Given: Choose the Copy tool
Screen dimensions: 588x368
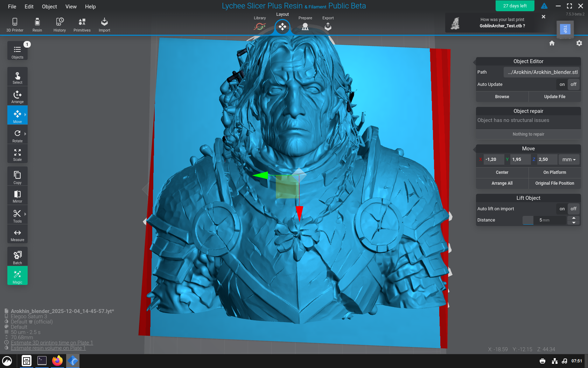Looking at the screenshot, I should click(x=17, y=177).
